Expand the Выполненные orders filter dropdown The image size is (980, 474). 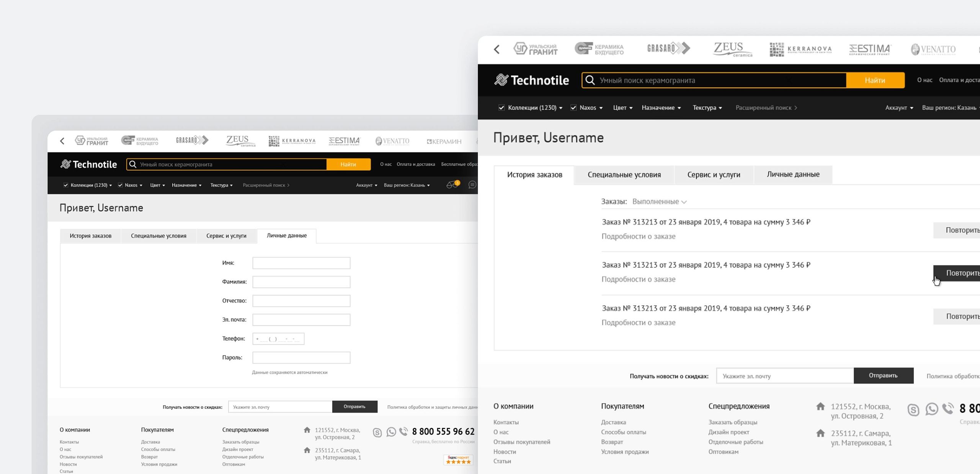pyautogui.click(x=659, y=202)
